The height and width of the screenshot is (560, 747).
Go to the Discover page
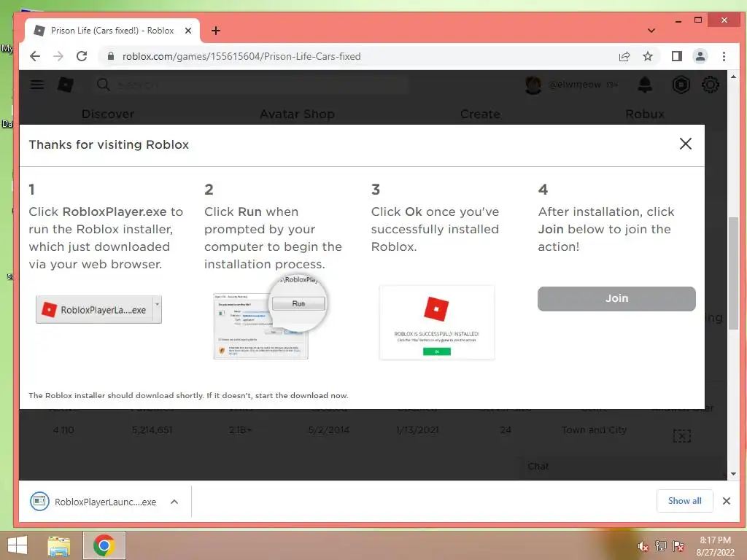(108, 114)
